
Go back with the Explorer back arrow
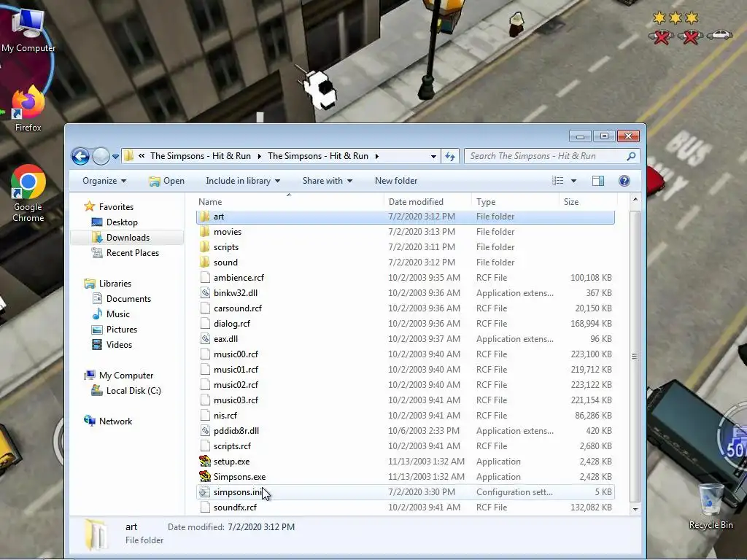click(80, 156)
